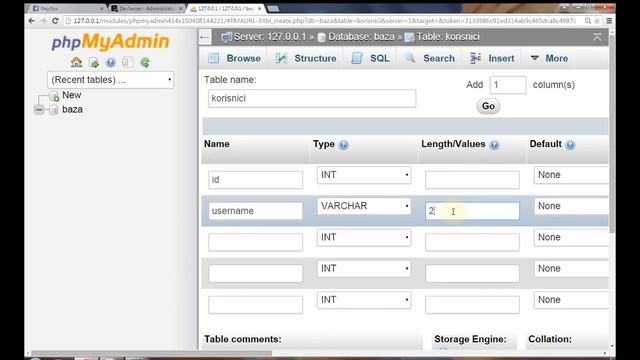The width and height of the screenshot is (640, 360).
Task: Switch to SQL tab
Action: [x=371, y=58]
